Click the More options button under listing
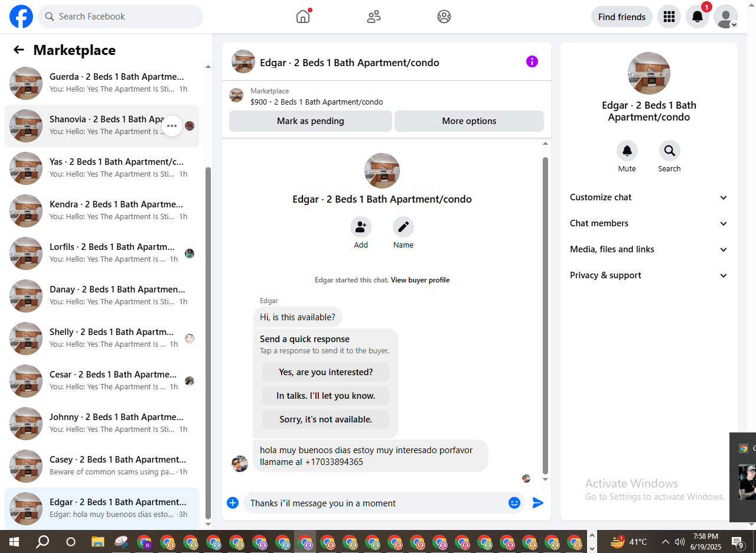Image resolution: width=756 pixels, height=553 pixels. tap(469, 121)
